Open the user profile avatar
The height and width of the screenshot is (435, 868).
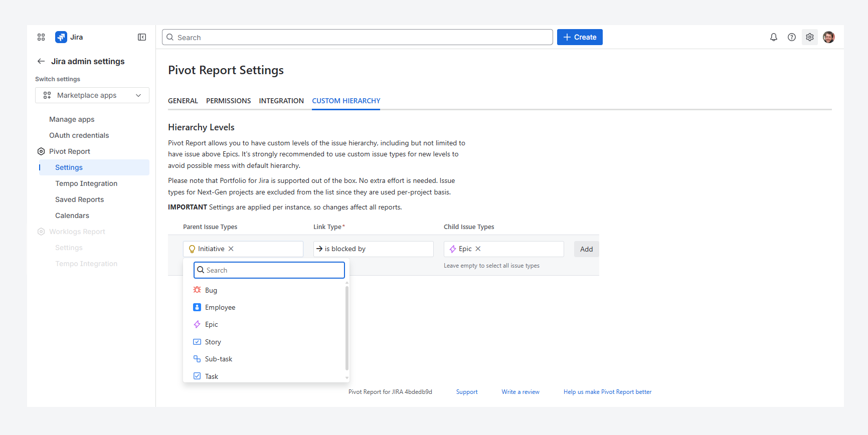coord(829,37)
